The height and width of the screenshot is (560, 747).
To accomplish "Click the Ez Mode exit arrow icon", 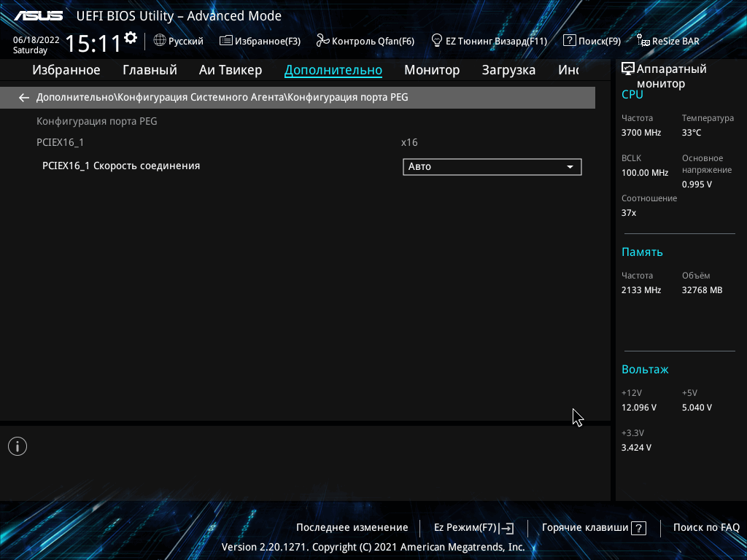I will tap(506, 528).
